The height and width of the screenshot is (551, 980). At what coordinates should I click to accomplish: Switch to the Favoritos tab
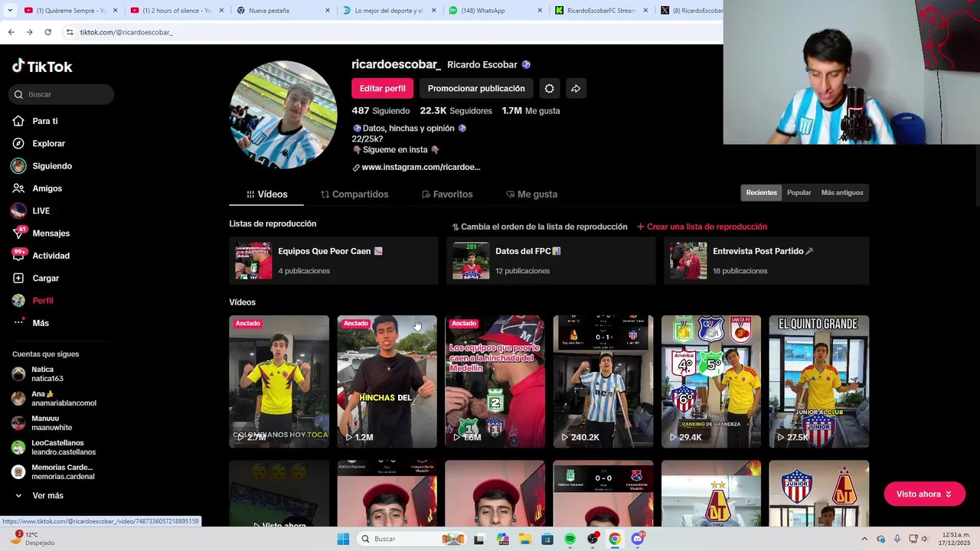tap(447, 194)
